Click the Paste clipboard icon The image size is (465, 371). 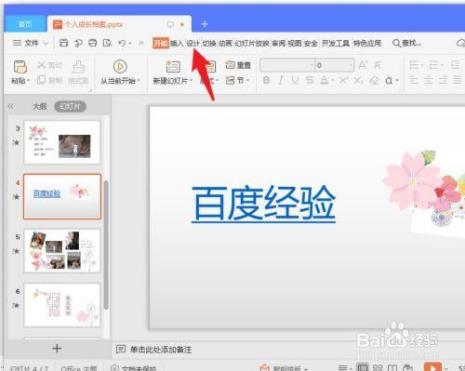(x=20, y=67)
